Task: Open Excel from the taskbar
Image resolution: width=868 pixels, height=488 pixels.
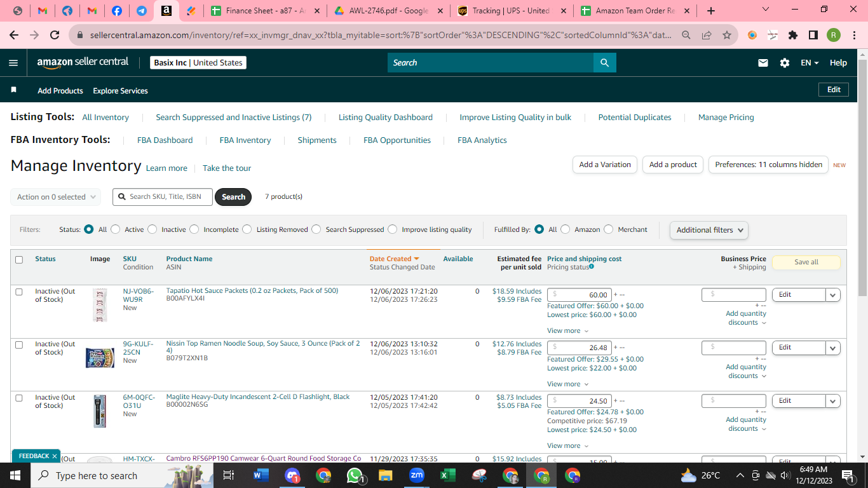Action: [x=448, y=475]
